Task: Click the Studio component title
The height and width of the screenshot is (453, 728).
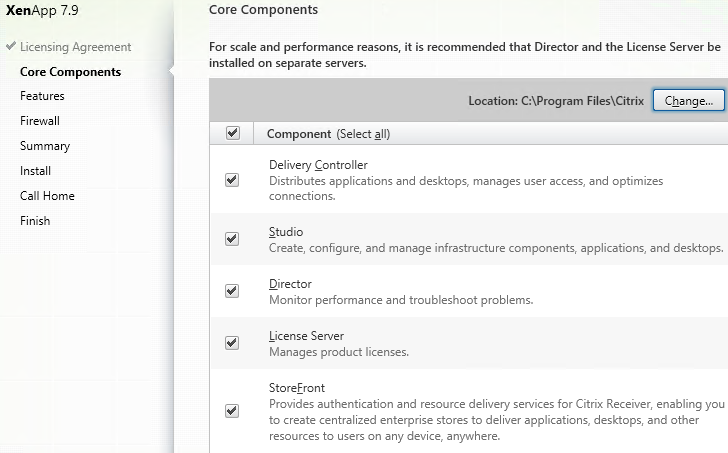Action: point(286,232)
